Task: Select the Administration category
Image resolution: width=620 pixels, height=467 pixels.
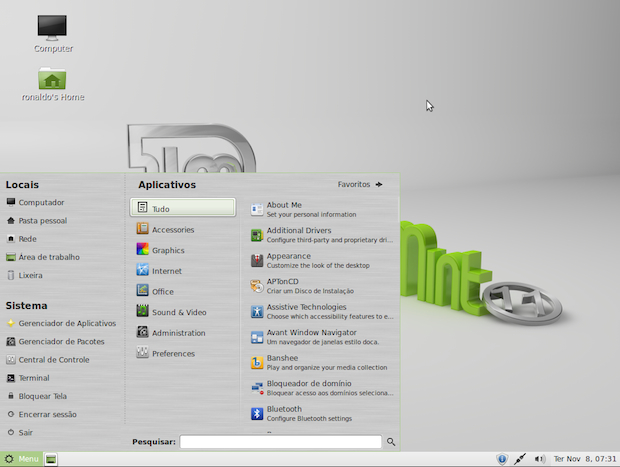Action: [183, 333]
